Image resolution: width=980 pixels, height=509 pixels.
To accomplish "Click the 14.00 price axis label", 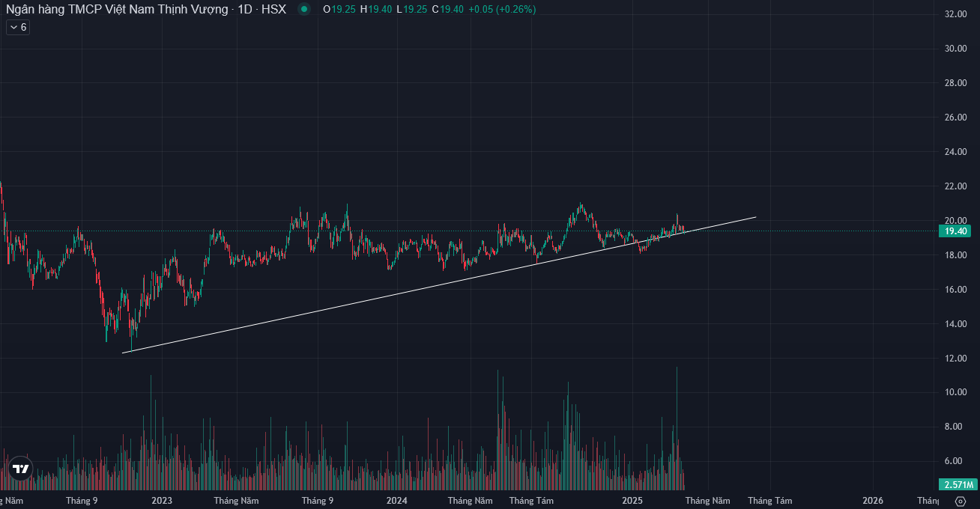I will (955, 324).
